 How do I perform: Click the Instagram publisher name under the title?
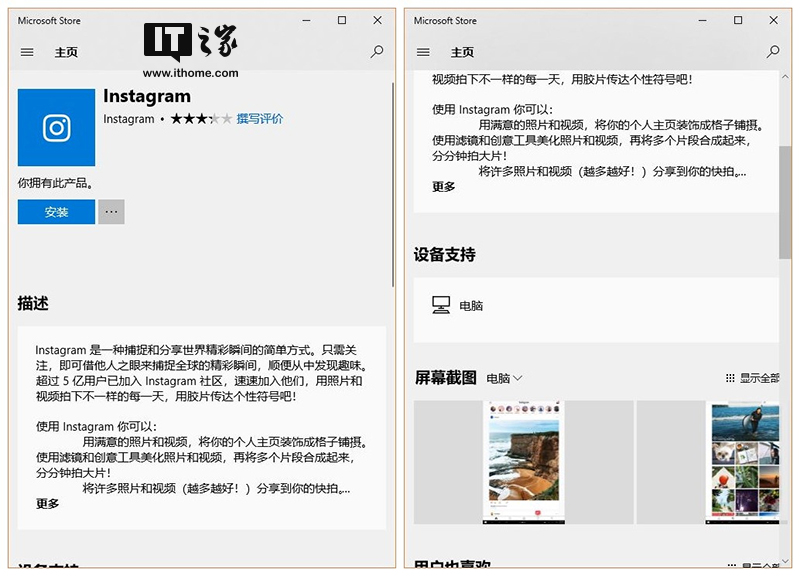tap(129, 119)
